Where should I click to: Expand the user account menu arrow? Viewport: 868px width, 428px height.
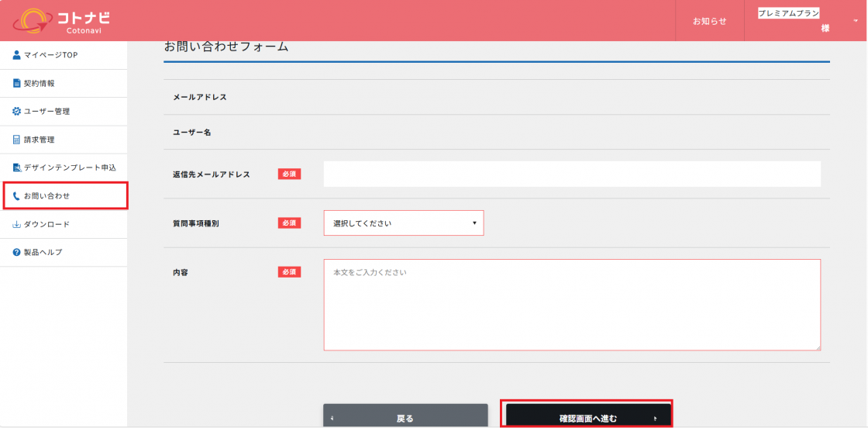click(x=856, y=21)
